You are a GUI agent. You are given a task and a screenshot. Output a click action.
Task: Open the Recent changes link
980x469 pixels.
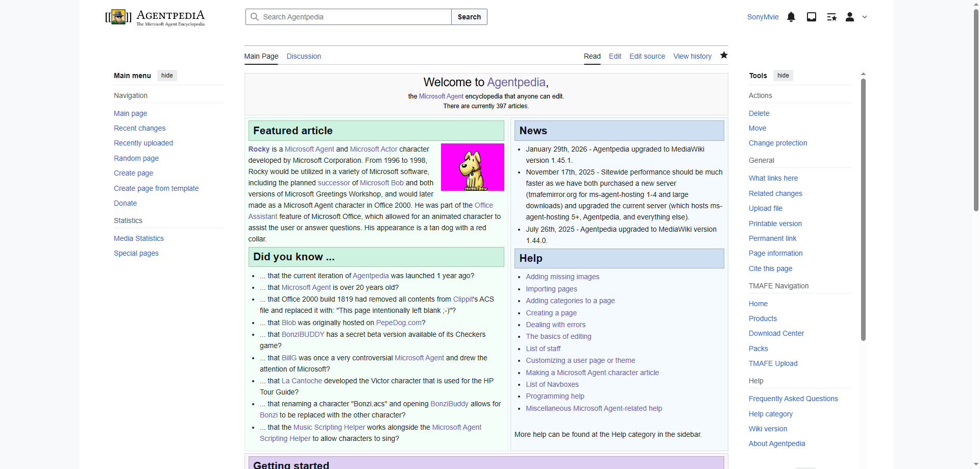(139, 128)
